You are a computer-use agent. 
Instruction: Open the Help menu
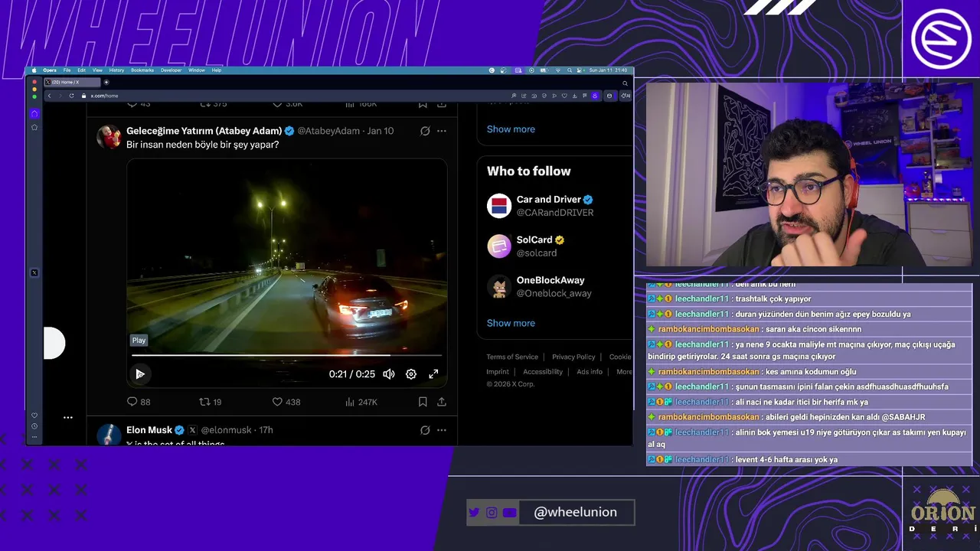[x=217, y=70]
